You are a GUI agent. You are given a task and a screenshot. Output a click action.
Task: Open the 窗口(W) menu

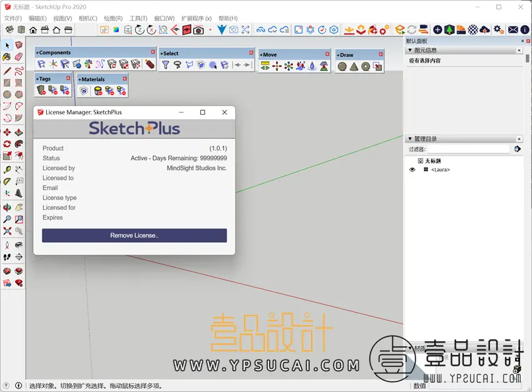pos(164,18)
